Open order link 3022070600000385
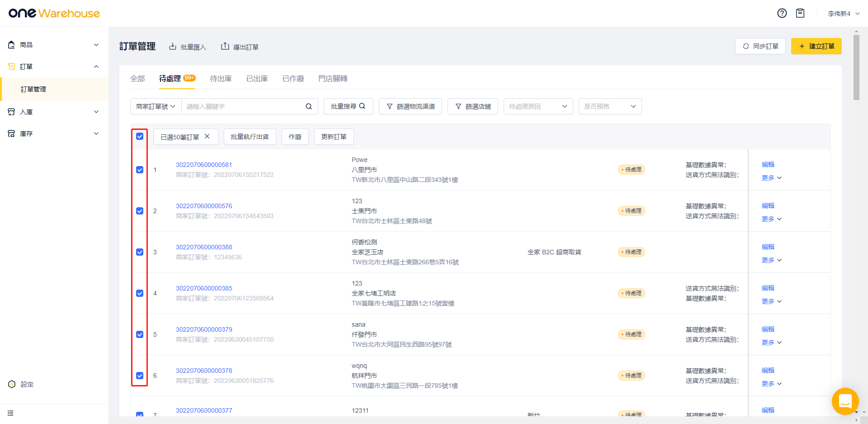 point(204,288)
